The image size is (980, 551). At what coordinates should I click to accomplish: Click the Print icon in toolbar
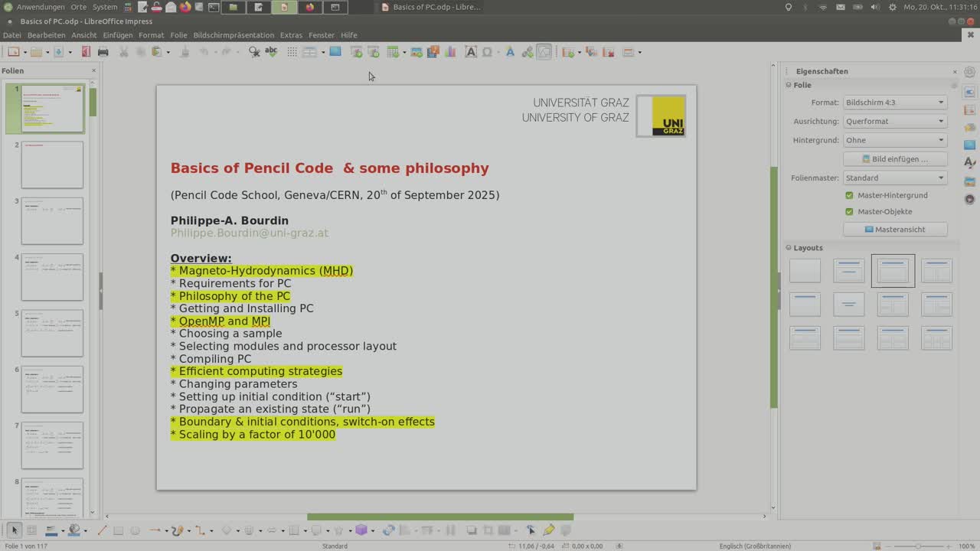103,52
